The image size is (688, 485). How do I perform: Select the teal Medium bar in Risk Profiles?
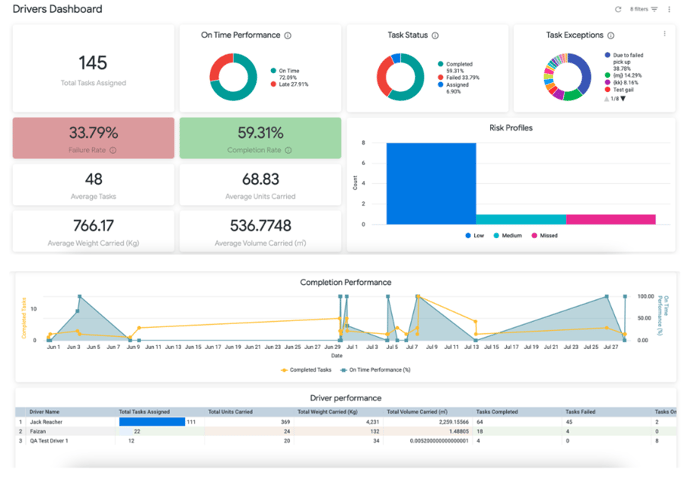(x=521, y=219)
